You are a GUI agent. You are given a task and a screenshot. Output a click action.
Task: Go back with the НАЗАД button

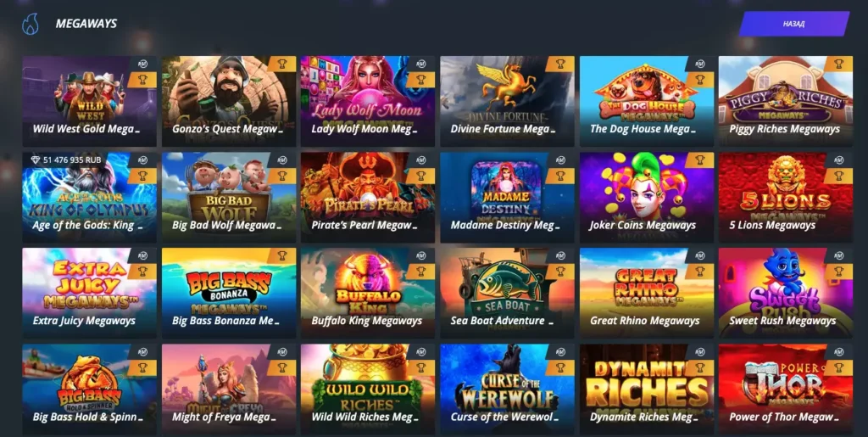pyautogui.click(x=793, y=24)
